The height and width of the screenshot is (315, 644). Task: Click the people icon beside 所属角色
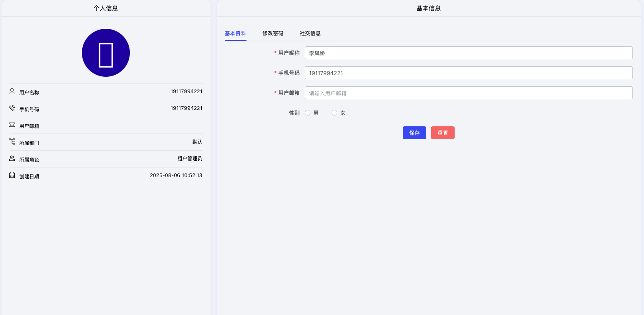12,158
